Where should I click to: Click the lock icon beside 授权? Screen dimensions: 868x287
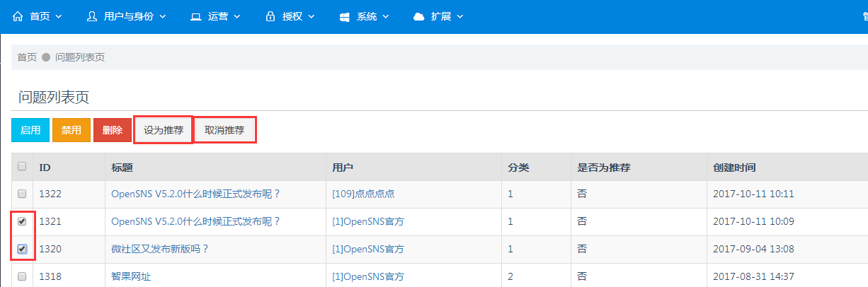tap(270, 16)
